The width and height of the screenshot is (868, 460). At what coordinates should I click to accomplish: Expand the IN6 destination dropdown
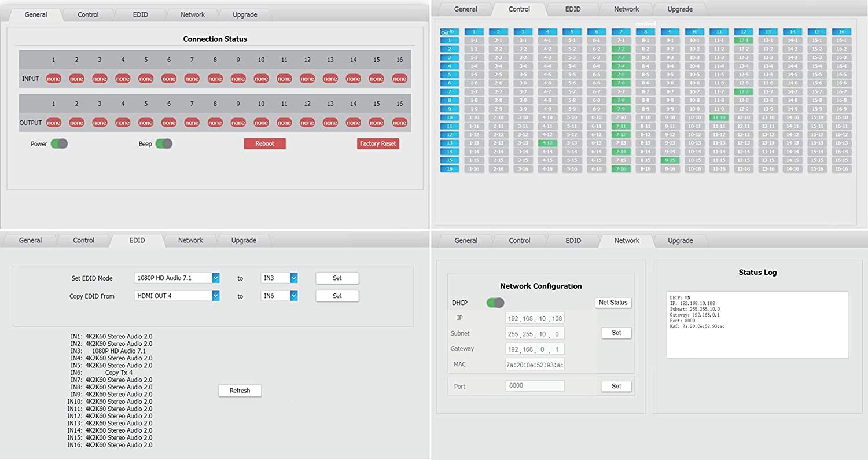pos(279,296)
